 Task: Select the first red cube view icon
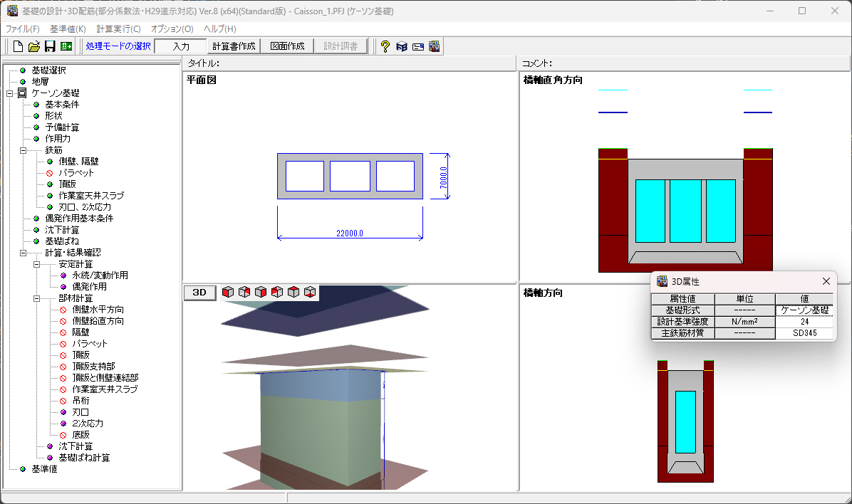(228, 292)
